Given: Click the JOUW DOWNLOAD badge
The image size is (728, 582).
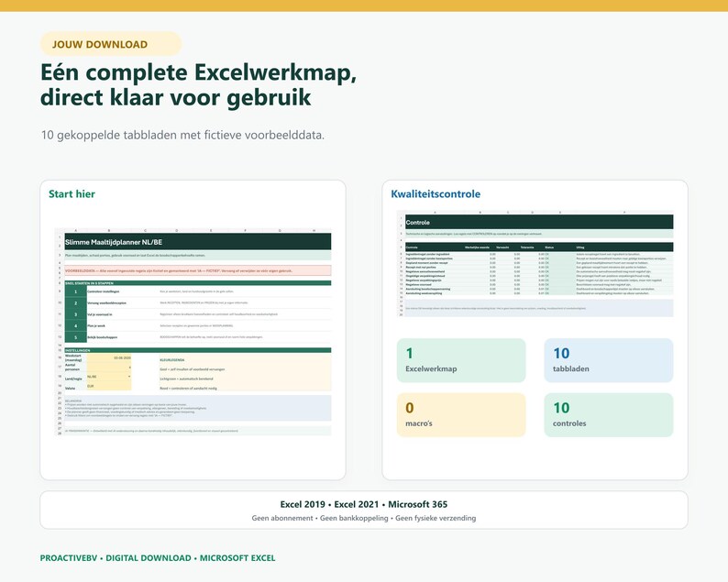Looking at the screenshot, I should click(111, 44).
